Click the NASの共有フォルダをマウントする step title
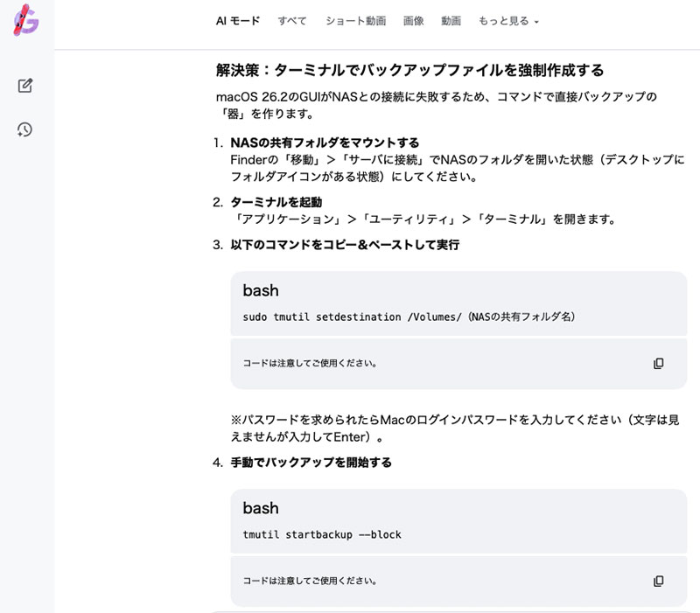 [325, 143]
